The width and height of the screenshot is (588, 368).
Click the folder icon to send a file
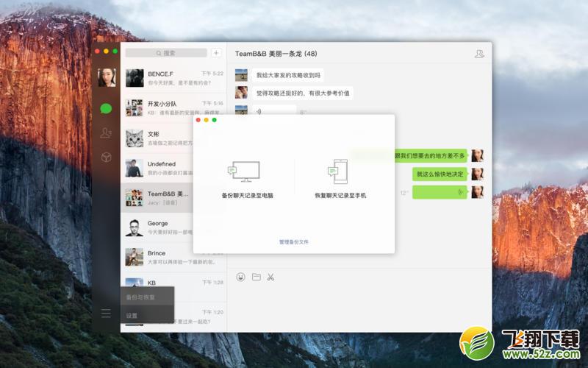point(256,277)
